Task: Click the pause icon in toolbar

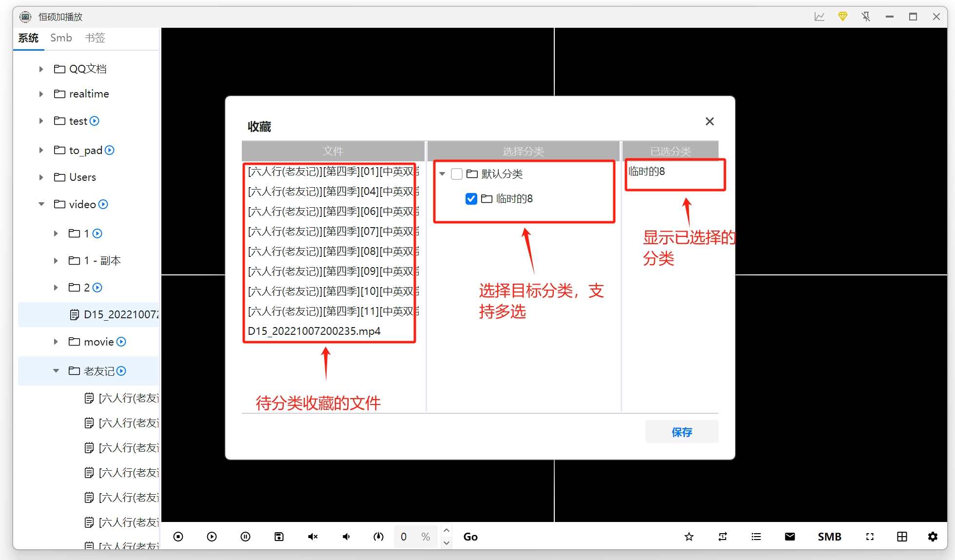Action: [x=245, y=537]
